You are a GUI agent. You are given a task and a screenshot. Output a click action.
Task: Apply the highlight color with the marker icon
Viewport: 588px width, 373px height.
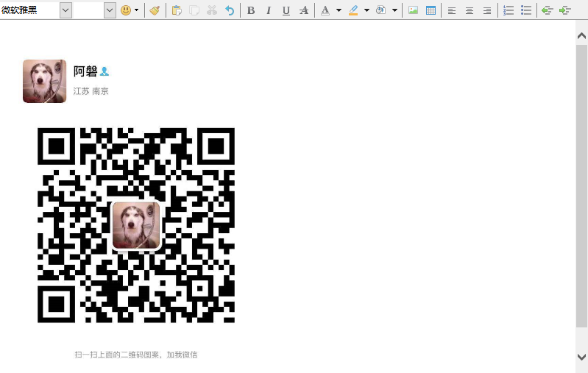point(353,10)
